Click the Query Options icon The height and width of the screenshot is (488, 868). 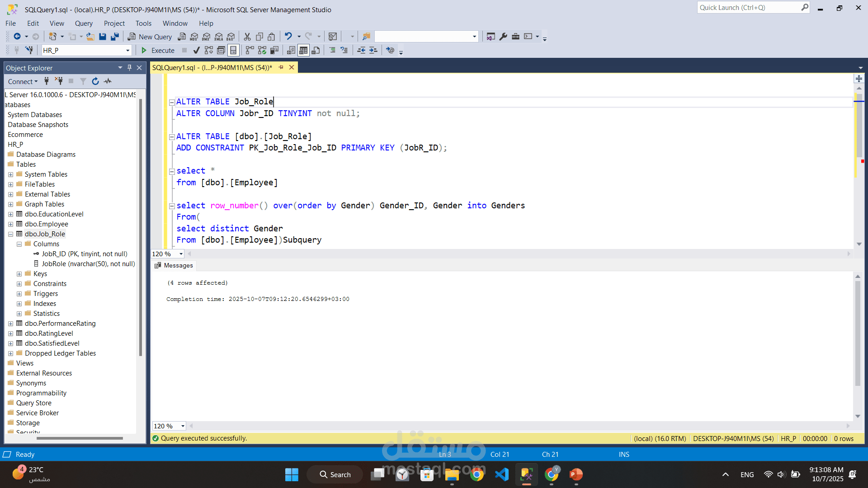(221, 50)
